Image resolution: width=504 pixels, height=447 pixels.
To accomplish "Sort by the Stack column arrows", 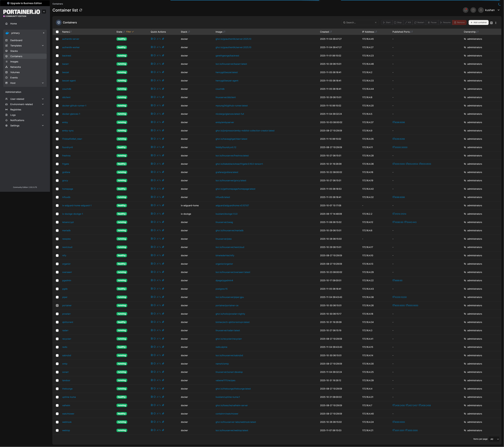I will click(x=189, y=32).
